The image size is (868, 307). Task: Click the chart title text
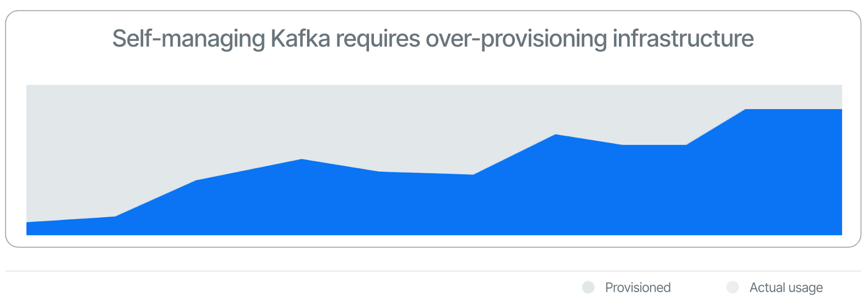click(x=433, y=39)
